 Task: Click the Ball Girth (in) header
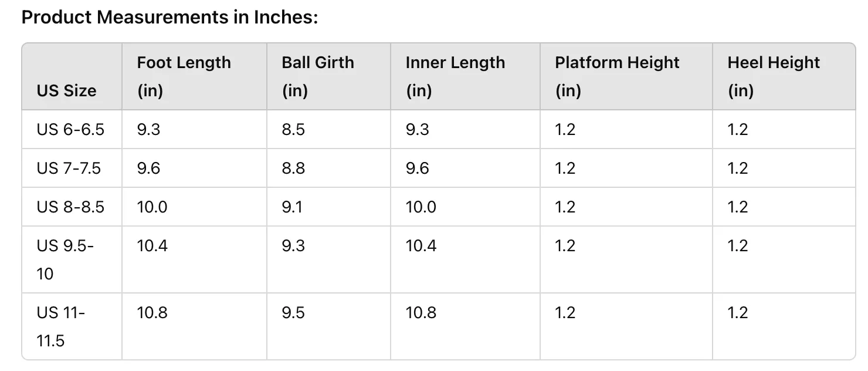point(318,76)
